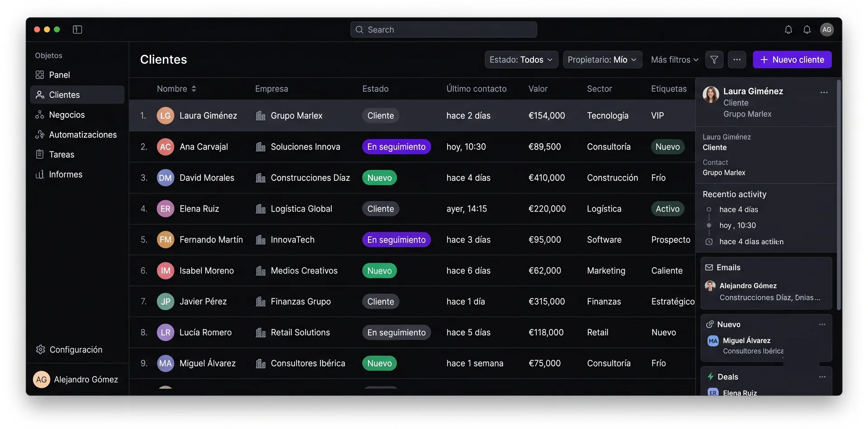The width and height of the screenshot is (868, 429).
Task: Click the Empresa column header
Action: (271, 89)
